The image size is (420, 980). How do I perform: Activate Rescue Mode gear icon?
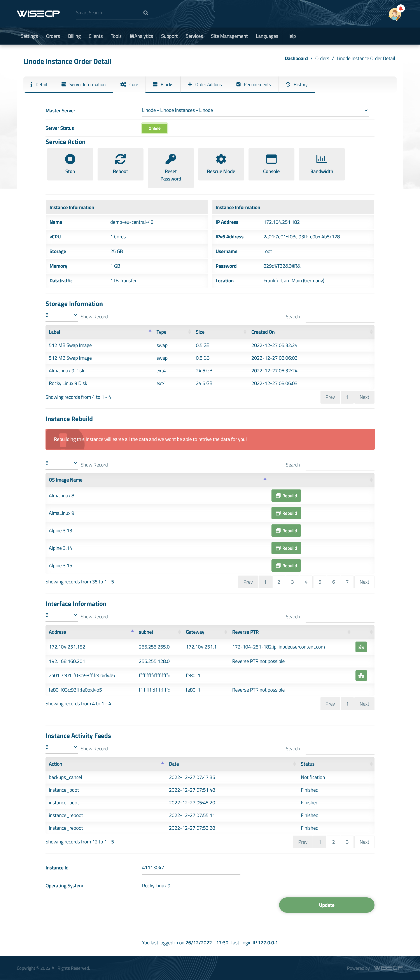[x=221, y=159]
